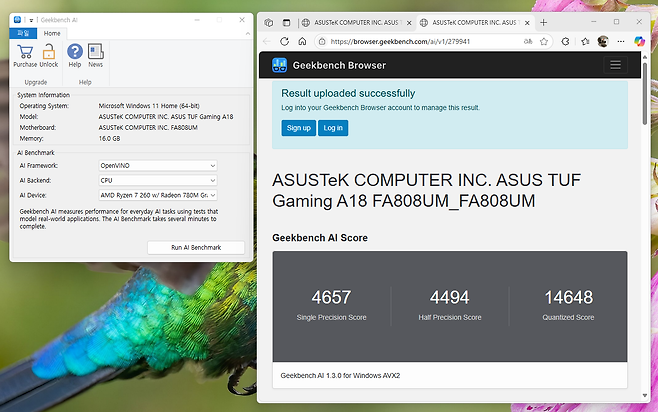The image size is (658, 412).
Task: Switch to the first ASUSTeK browser tab
Action: [x=352, y=21]
